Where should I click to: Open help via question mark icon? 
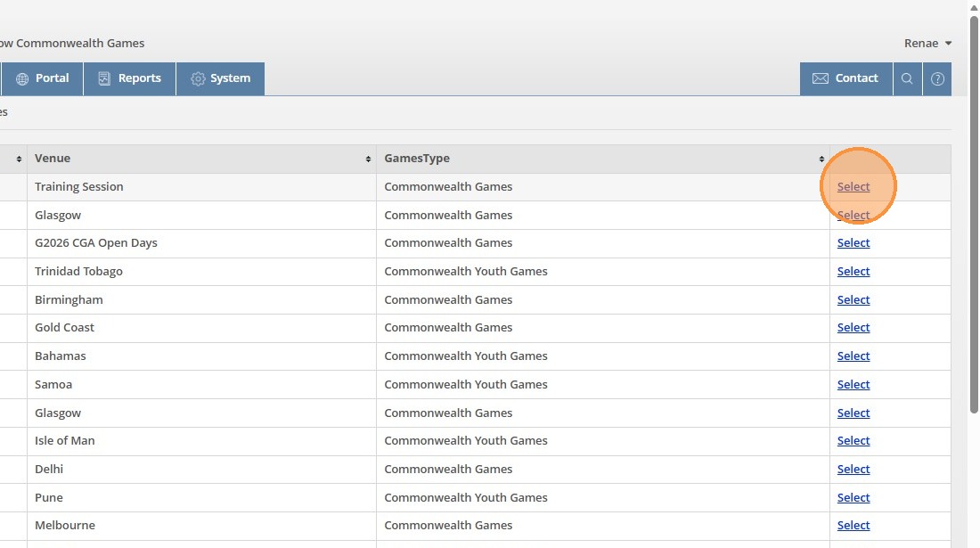[937, 78]
